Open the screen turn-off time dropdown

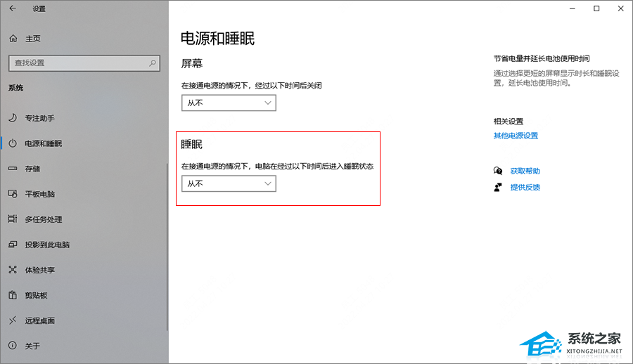(x=229, y=103)
